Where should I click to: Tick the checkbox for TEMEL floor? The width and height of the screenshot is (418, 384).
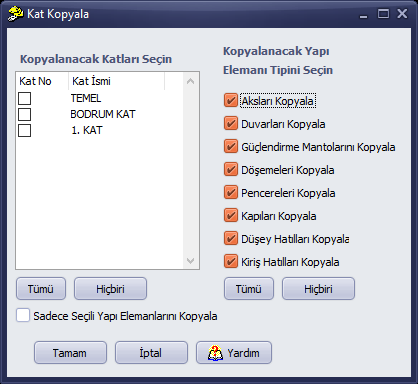[x=25, y=99]
